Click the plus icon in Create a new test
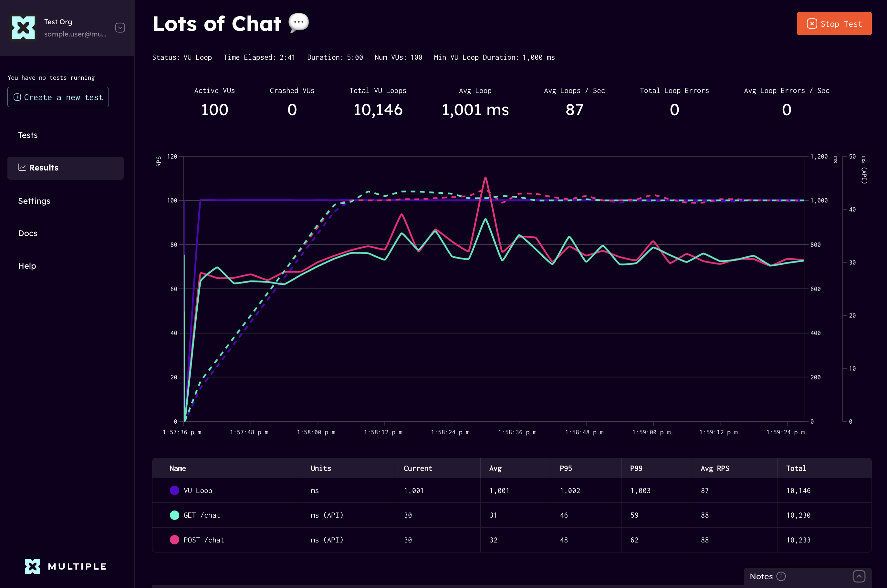Image resolution: width=887 pixels, height=588 pixels. tap(17, 97)
